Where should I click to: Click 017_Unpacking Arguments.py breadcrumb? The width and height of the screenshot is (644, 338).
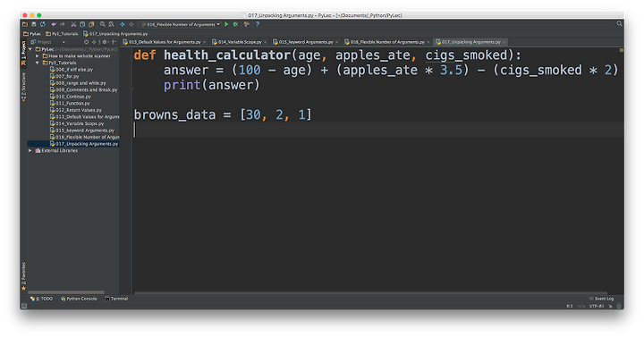[x=115, y=34]
